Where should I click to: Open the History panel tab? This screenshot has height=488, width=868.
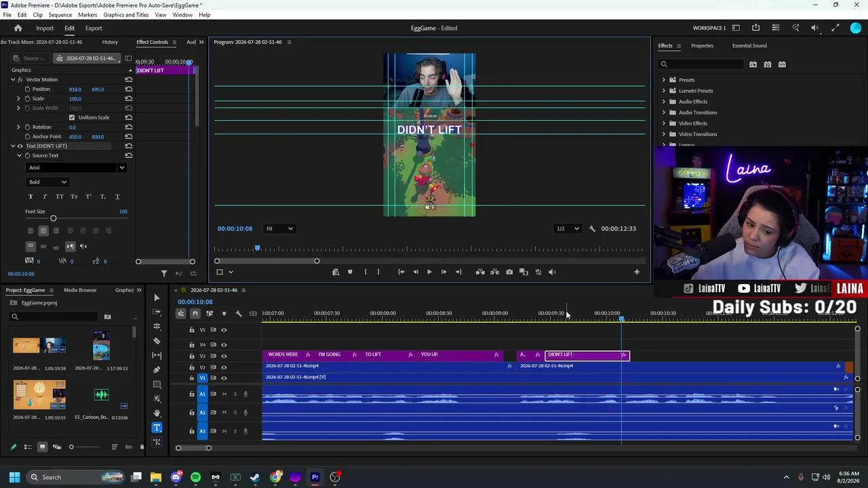click(x=110, y=42)
